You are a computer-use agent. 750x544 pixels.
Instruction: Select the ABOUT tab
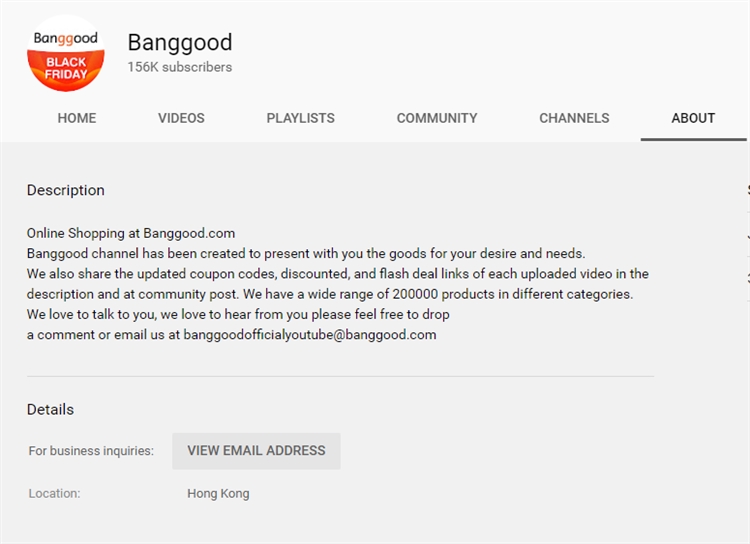coord(693,118)
